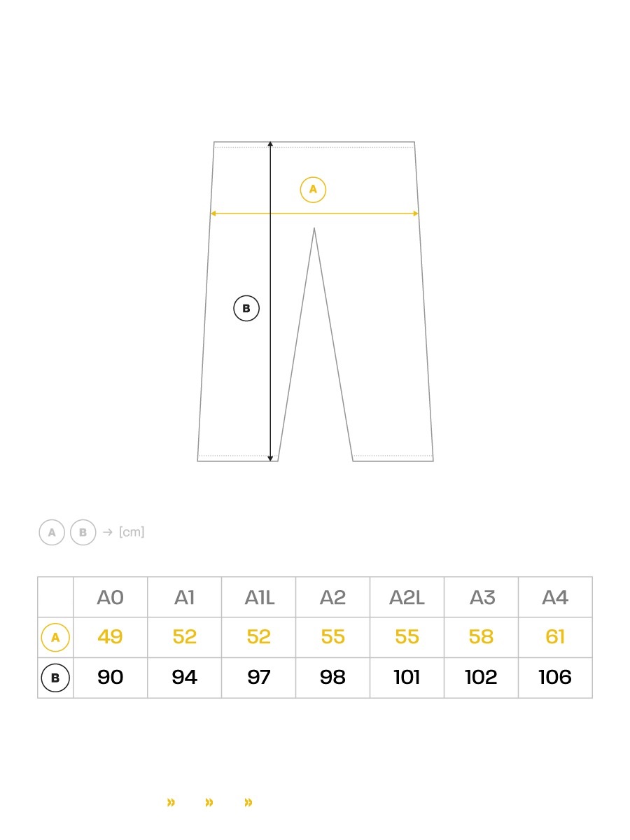This screenshot has width=630, height=840.
Task: Click the length value 106 for size A4
Action: [555, 678]
